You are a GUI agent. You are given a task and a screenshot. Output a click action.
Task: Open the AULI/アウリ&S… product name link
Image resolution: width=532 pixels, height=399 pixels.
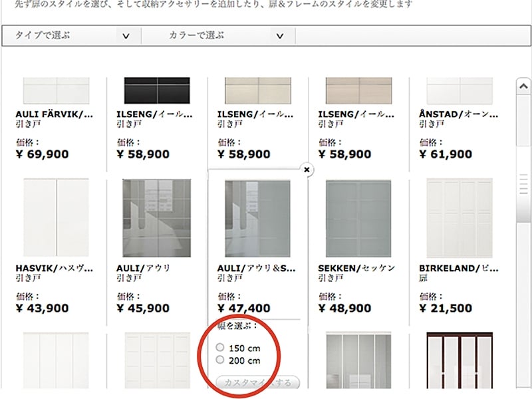point(257,269)
